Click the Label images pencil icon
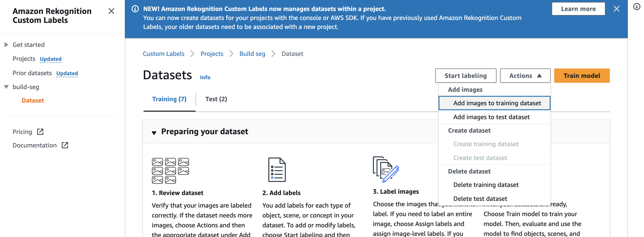 pos(386,169)
